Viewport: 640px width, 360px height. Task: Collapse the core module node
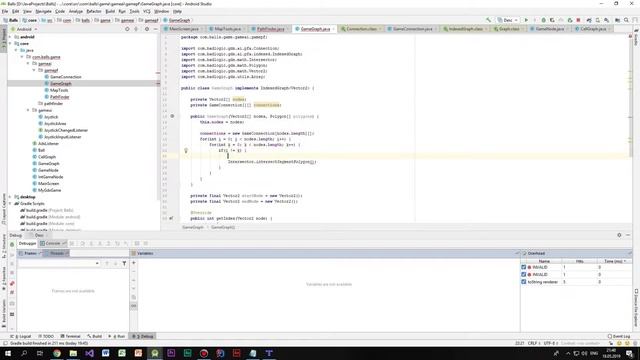pos(10,43)
